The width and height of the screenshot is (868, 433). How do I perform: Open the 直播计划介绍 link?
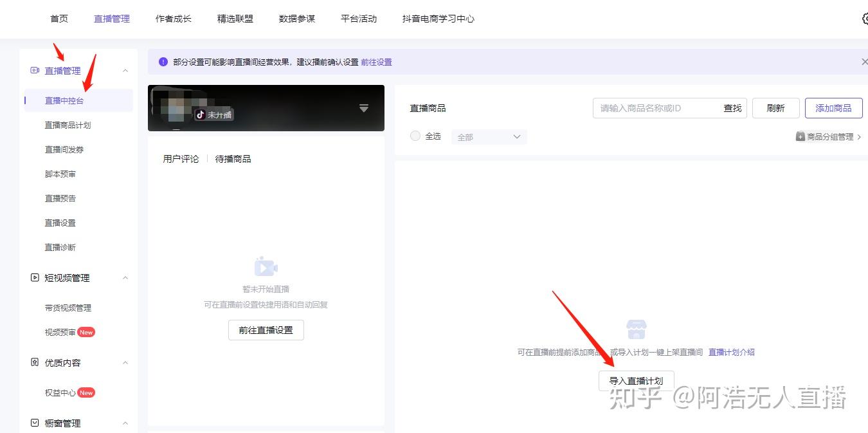tap(731, 352)
